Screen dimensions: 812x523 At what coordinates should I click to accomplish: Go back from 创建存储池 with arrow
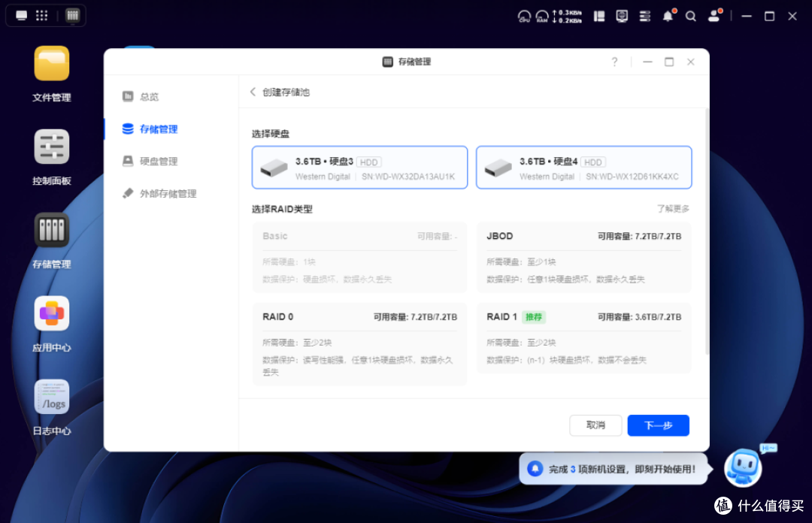pos(253,92)
